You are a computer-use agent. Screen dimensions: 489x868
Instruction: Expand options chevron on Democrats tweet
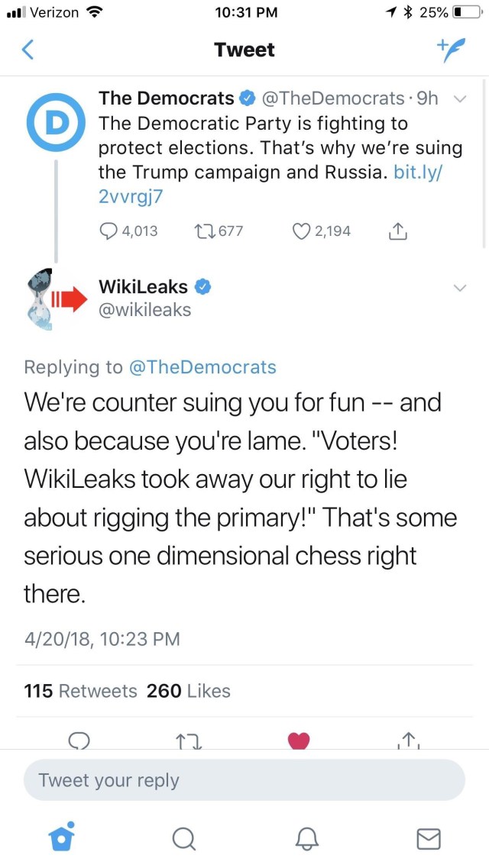tap(460, 99)
